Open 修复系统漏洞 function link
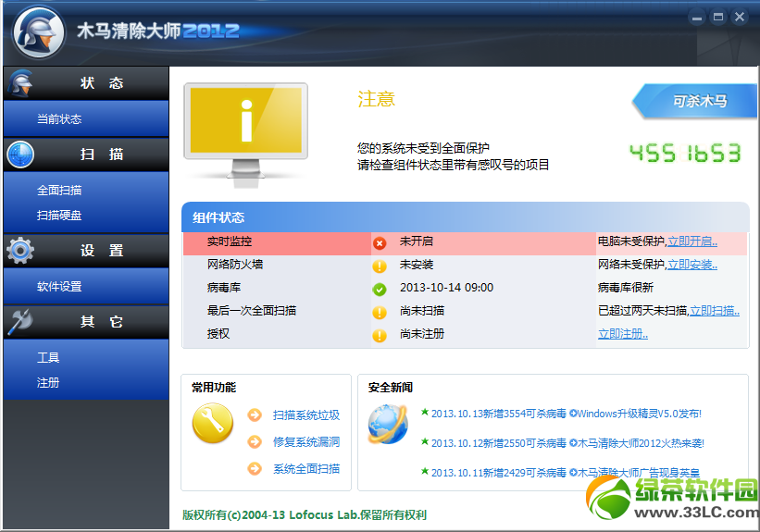This screenshot has height=532, width=760. coord(306,442)
